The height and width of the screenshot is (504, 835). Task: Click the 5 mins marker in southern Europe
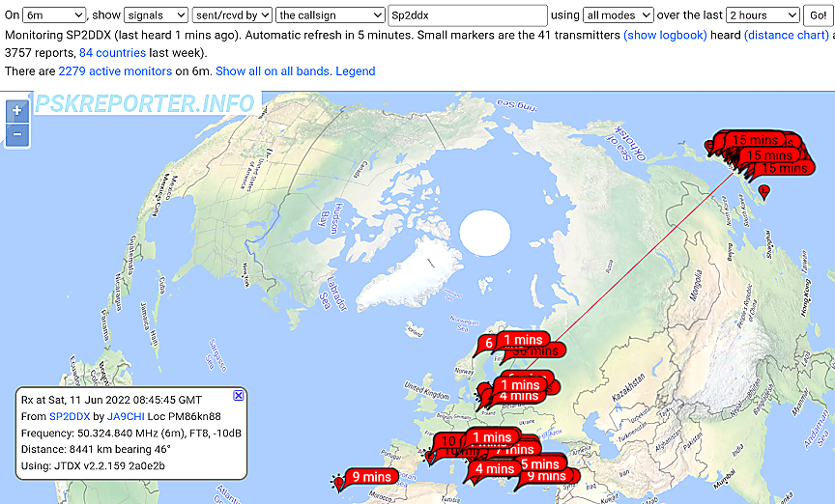(x=539, y=463)
